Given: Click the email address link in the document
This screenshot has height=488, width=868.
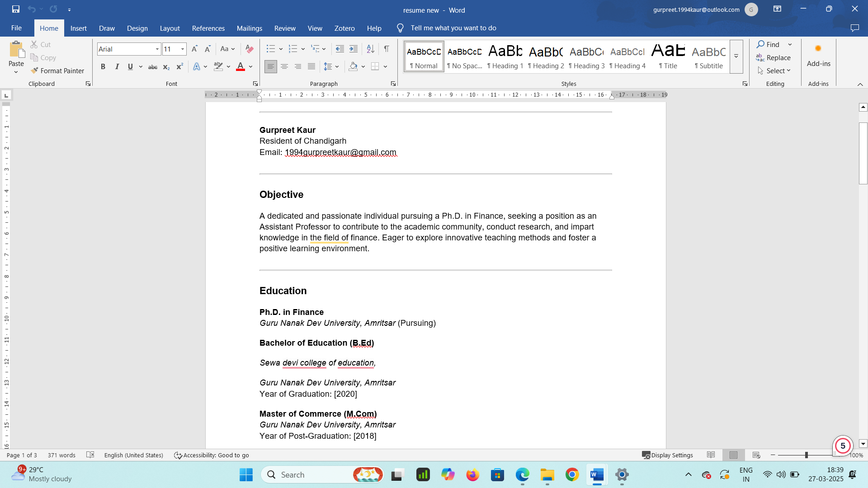Looking at the screenshot, I should (341, 152).
